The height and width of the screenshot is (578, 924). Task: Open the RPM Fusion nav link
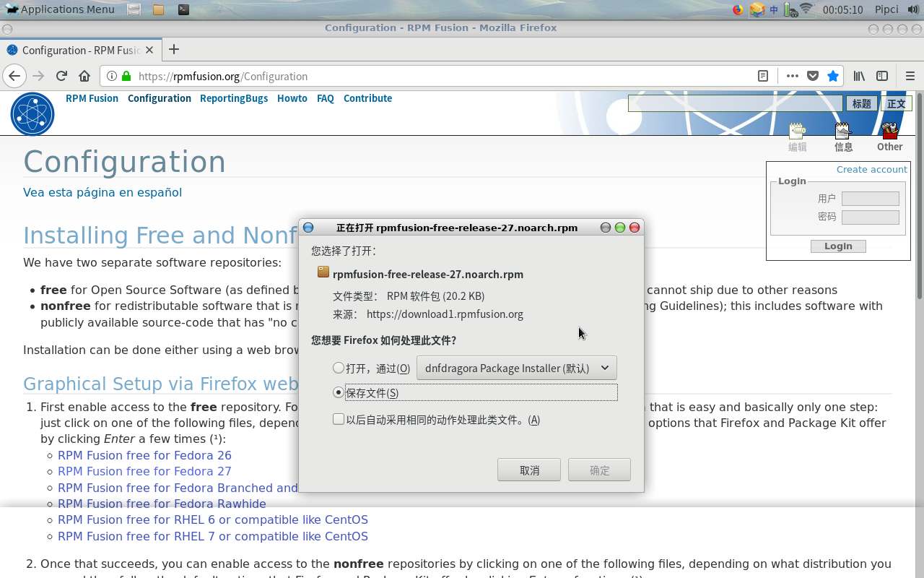coord(92,98)
